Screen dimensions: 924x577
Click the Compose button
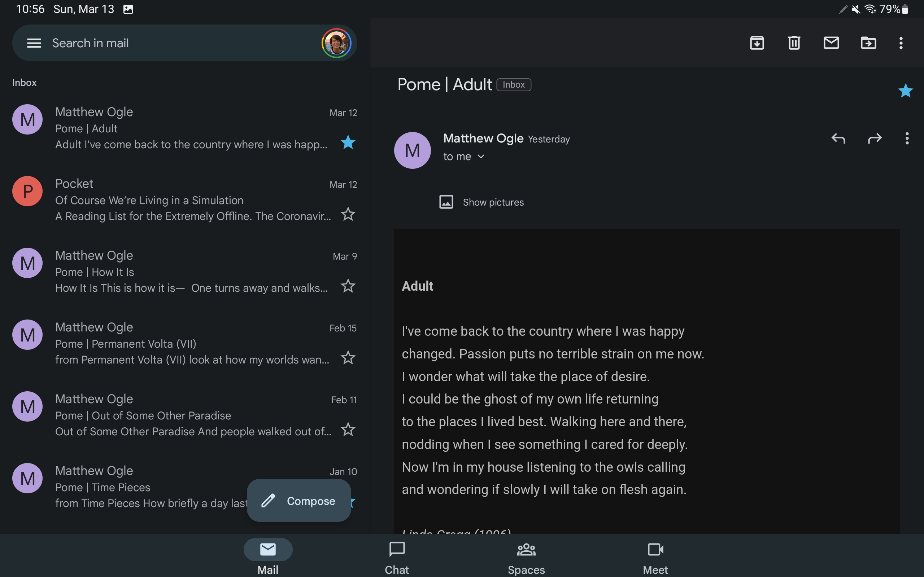[x=298, y=501]
